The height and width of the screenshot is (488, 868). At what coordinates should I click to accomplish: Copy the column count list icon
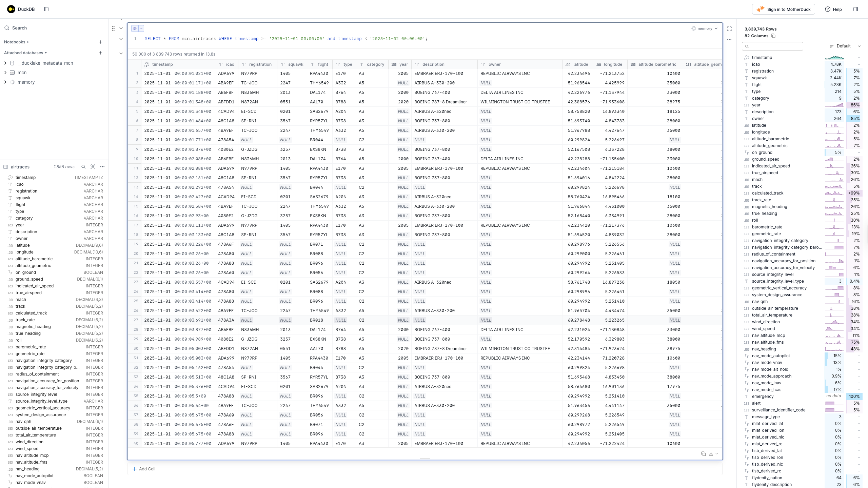coord(773,36)
